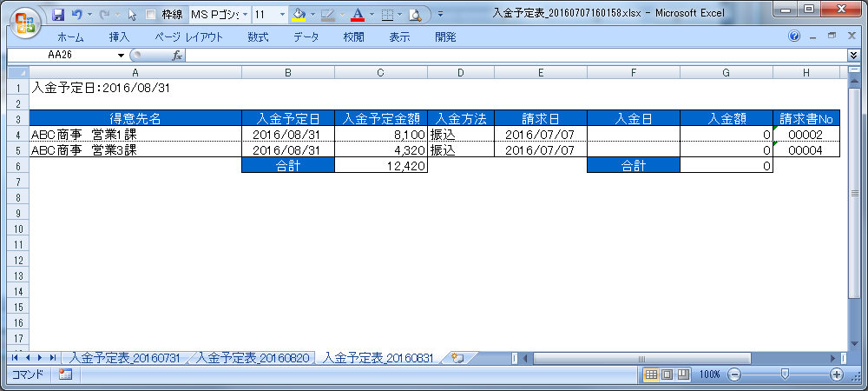Click the insert function fx button
This screenshot has height=391, width=868.
point(177,56)
